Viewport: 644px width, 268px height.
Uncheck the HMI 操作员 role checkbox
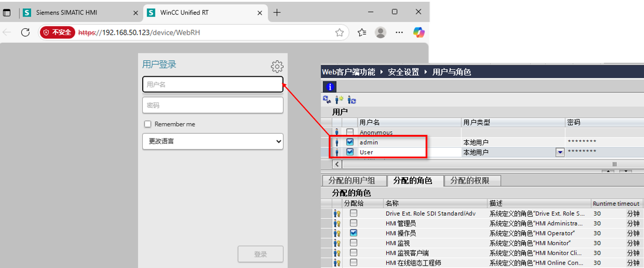click(x=353, y=233)
